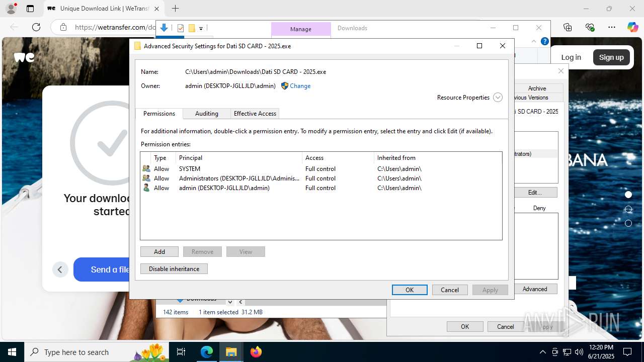Switch to the Effective Access tab

[x=255, y=114]
